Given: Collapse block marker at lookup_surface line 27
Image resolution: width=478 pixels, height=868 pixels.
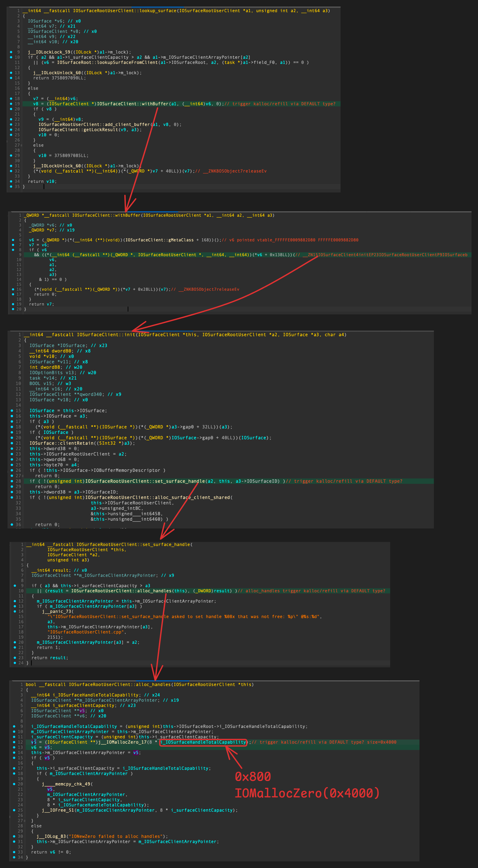Looking at the screenshot, I should click(x=22, y=145).
